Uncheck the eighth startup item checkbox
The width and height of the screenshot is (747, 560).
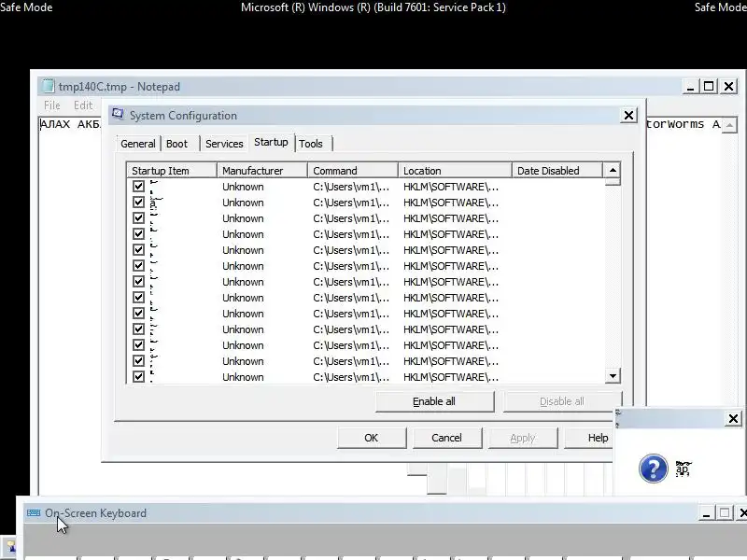138,297
